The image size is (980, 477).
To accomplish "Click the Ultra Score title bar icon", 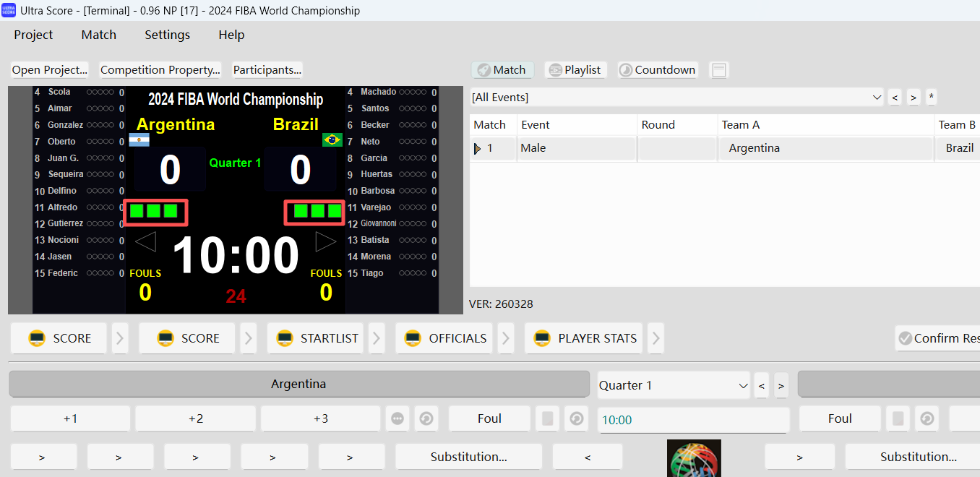I will (9, 10).
